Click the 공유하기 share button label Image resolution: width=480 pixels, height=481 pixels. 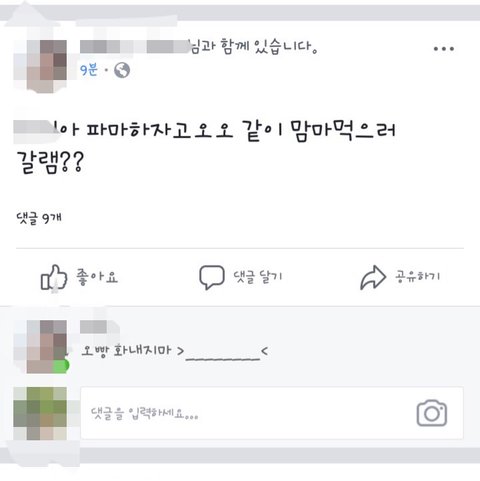(x=418, y=276)
